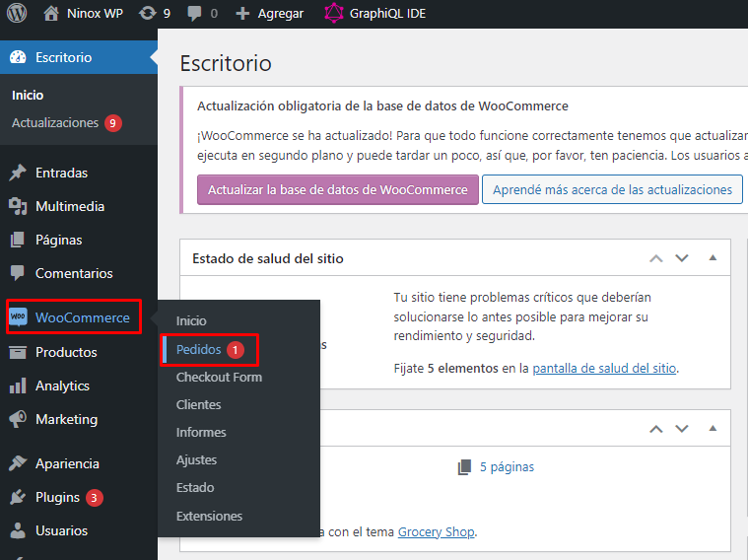The image size is (748, 560).
Task: Move the second dashboard widget up
Action: (x=656, y=429)
